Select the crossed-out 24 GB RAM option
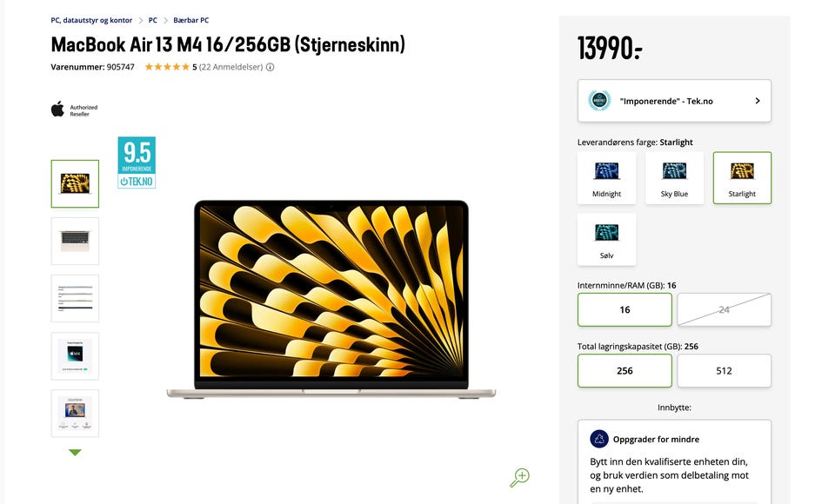 pyautogui.click(x=725, y=309)
